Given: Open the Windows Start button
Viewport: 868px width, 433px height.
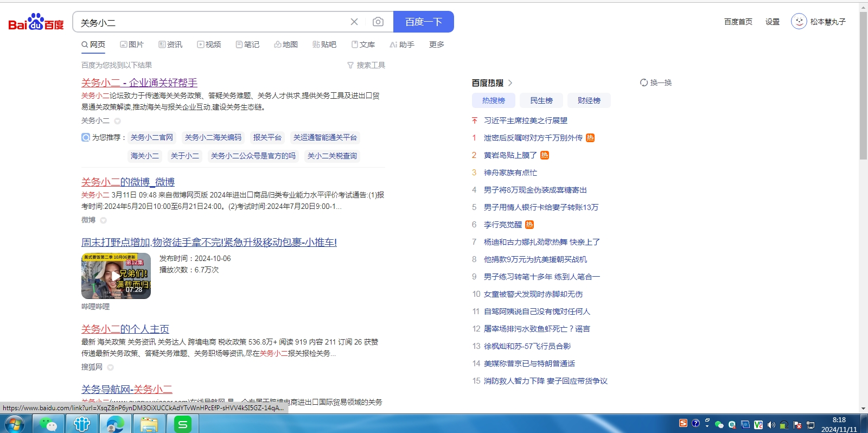Looking at the screenshot, I should pos(15,424).
